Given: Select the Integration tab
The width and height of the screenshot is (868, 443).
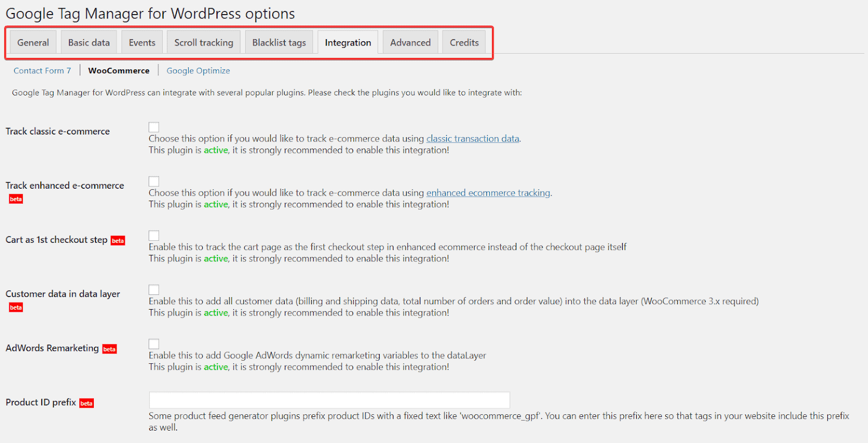Looking at the screenshot, I should [348, 42].
